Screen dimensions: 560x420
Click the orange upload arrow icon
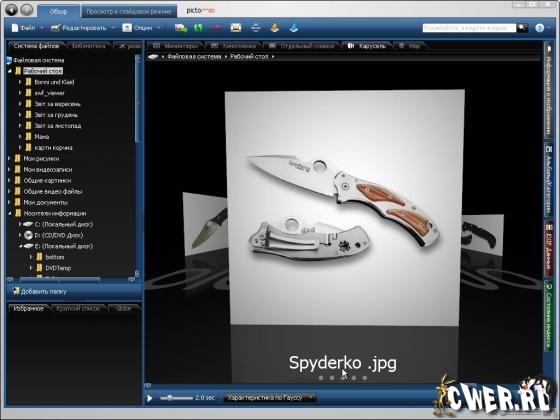(x=275, y=28)
